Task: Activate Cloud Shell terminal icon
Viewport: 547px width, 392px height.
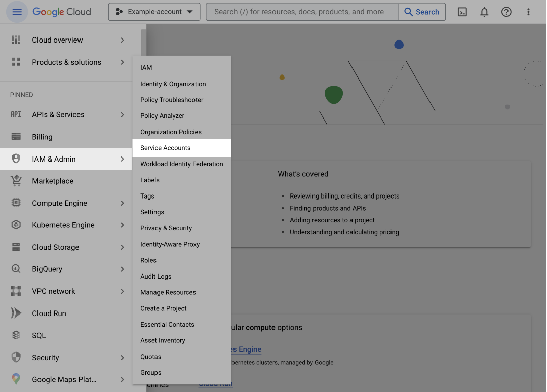Action: [x=462, y=12]
